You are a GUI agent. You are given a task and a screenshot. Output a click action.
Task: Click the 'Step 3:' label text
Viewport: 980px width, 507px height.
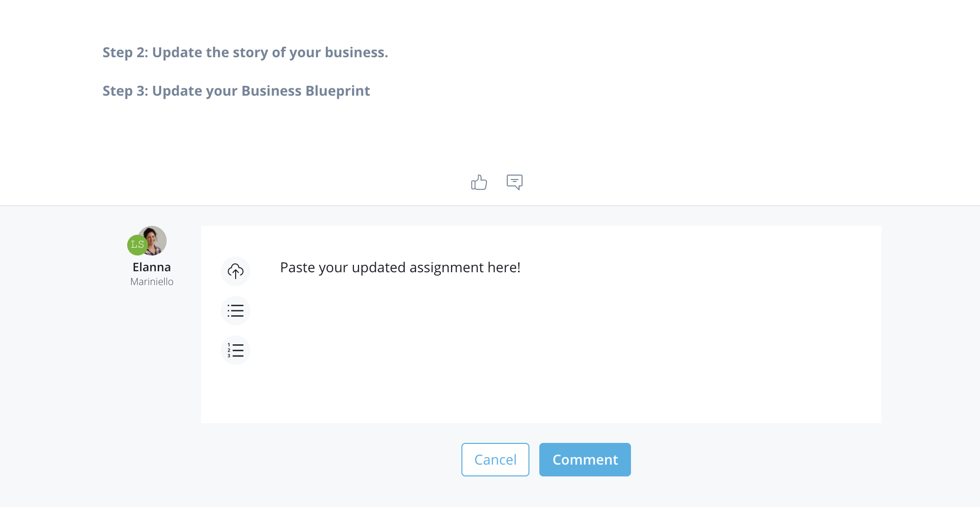125,91
